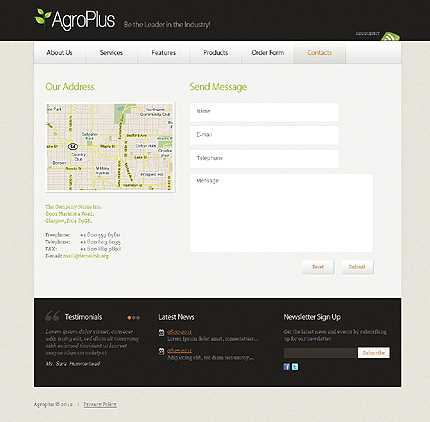Open the Twitter icon in footer

295,367
